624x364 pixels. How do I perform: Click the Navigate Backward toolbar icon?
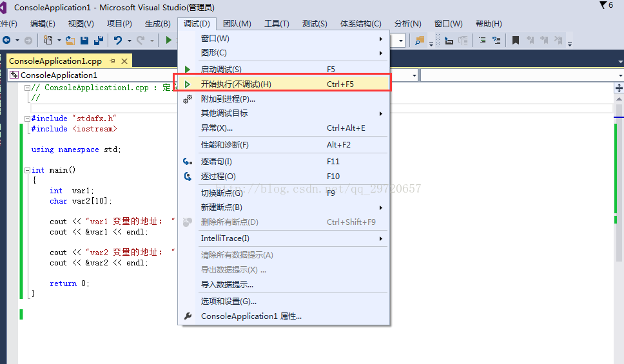coord(6,40)
